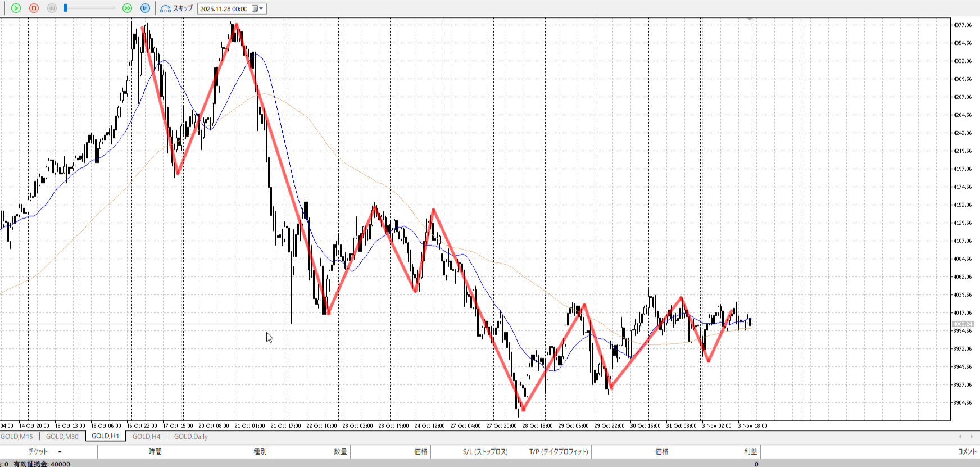Screen dimensions: 980x467
Task: Click the 利益 profit column header
Action: [x=750, y=452]
